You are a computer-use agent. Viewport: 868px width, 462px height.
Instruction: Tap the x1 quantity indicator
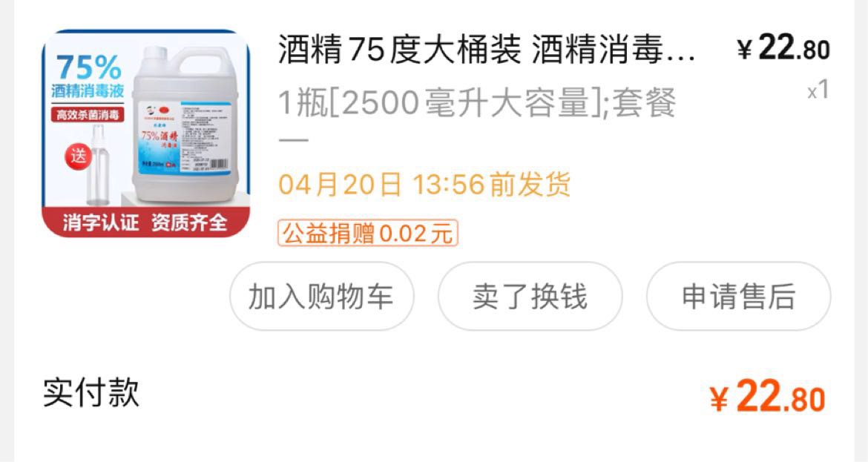coord(818,90)
